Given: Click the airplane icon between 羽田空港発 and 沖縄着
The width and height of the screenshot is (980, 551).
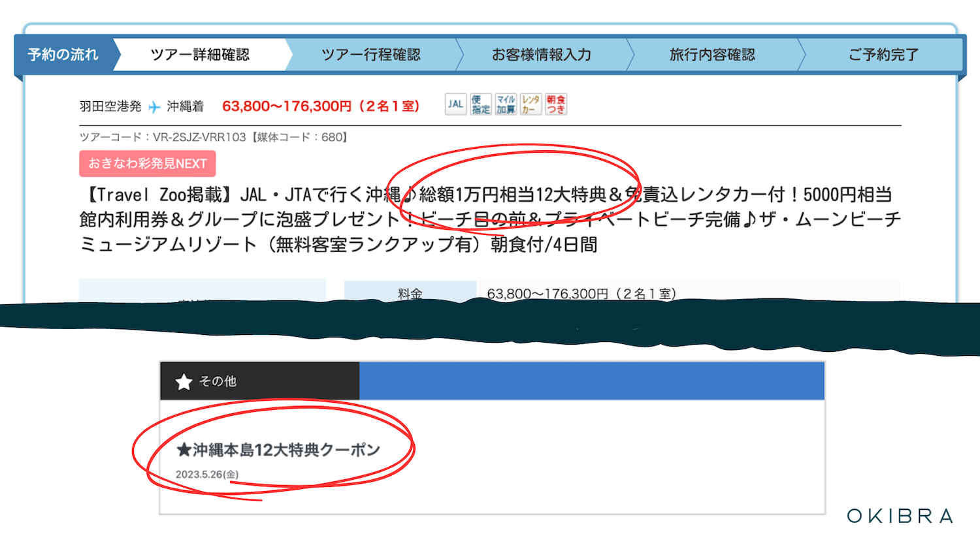Looking at the screenshot, I should click(x=154, y=107).
